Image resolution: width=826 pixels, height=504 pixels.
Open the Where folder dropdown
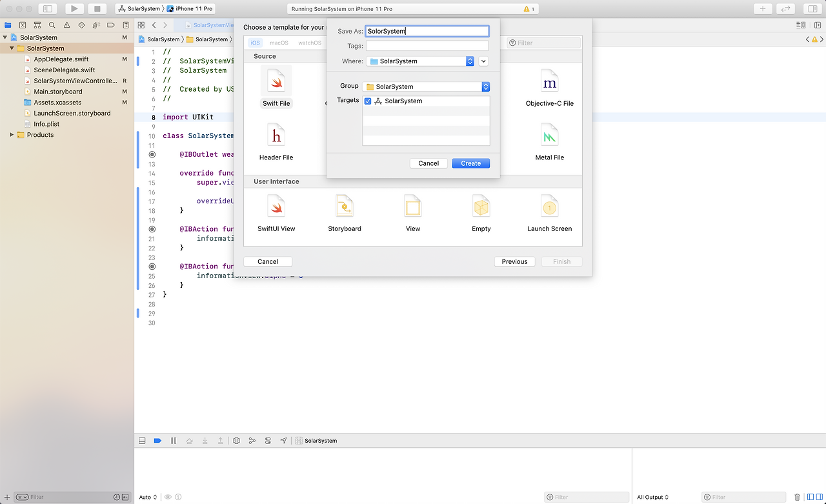[421, 61]
